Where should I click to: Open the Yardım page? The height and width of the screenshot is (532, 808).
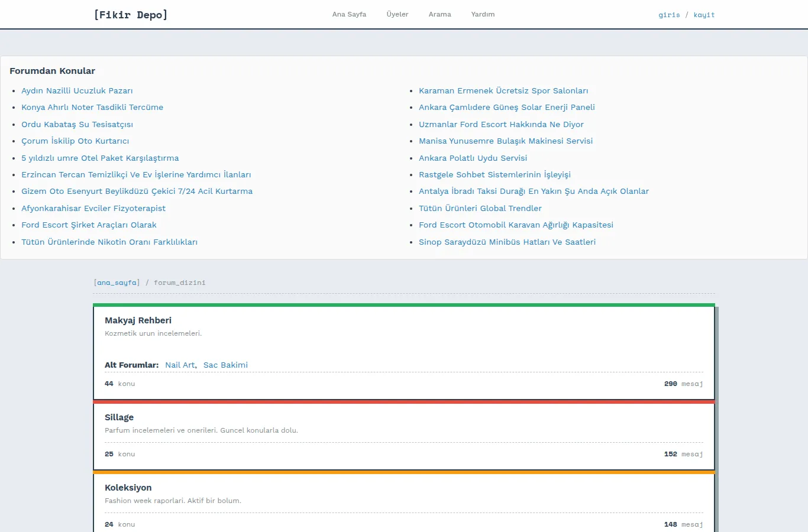483,14
